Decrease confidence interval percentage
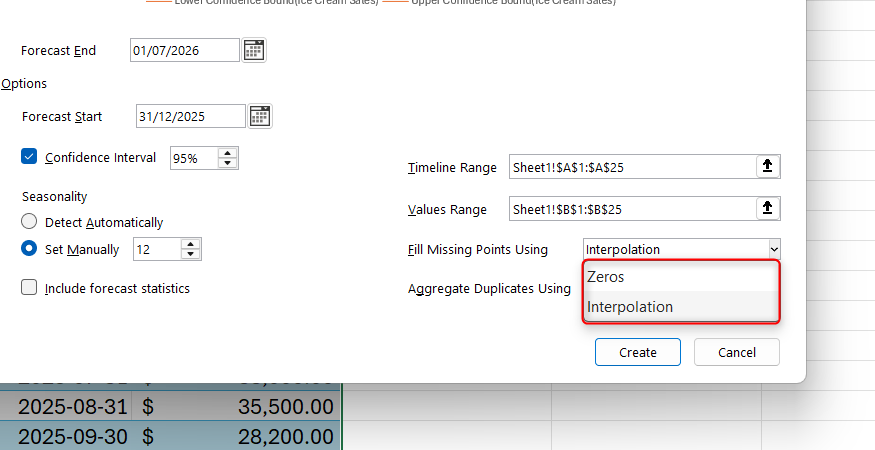The width and height of the screenshot is (875, 450). tap(227, 163)
